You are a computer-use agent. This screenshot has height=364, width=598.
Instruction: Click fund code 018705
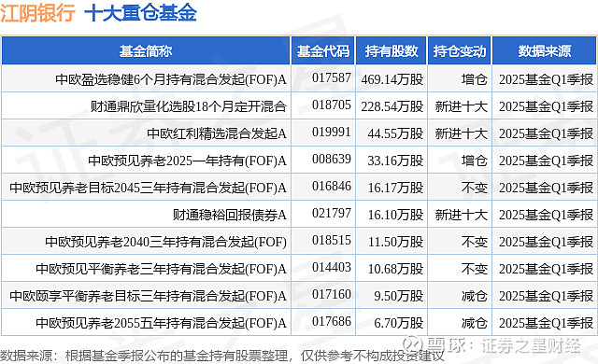tap(332, 105)
